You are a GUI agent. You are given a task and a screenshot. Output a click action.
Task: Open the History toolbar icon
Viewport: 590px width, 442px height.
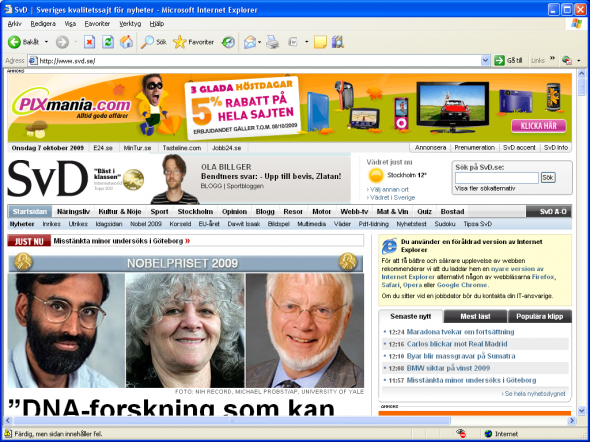(x=228, y=42)
